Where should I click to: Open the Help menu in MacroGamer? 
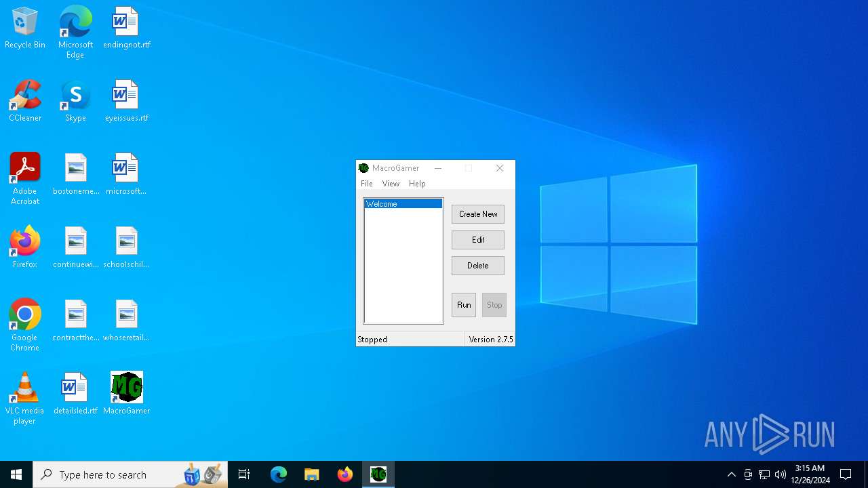(417, 184)
